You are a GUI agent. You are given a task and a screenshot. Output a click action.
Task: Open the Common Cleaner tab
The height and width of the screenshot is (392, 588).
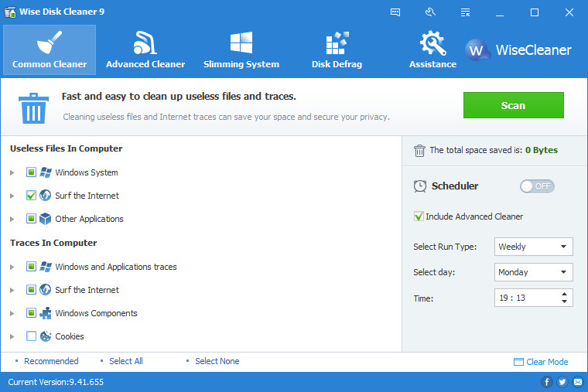click(50, 49)
